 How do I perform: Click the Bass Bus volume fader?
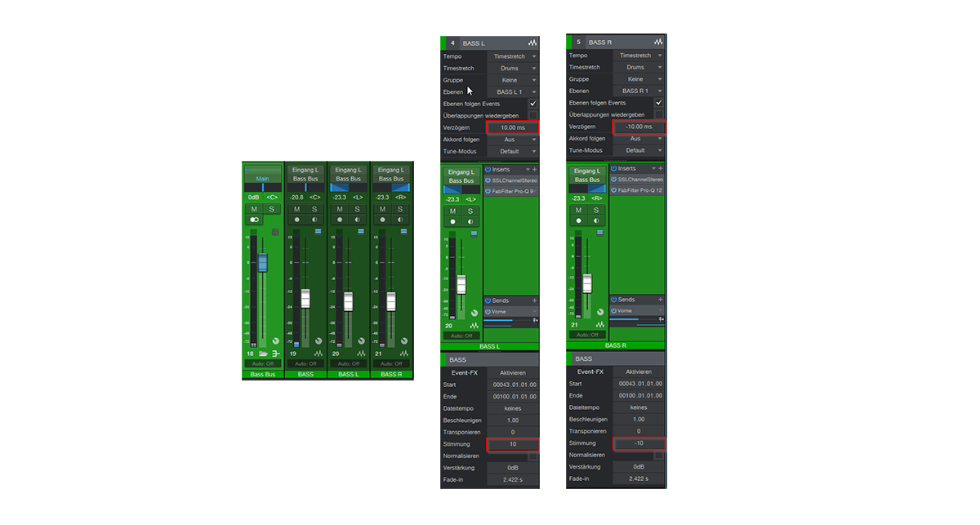[x=263, y=262]
